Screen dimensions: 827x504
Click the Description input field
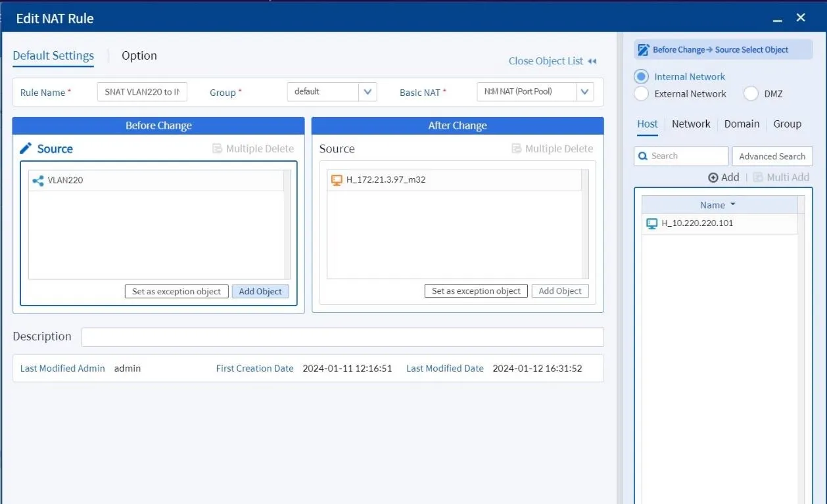[342, 337]
